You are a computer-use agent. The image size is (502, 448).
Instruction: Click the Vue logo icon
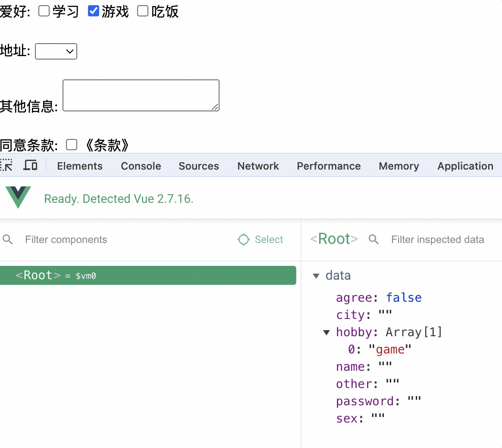[x=18, y=197]
